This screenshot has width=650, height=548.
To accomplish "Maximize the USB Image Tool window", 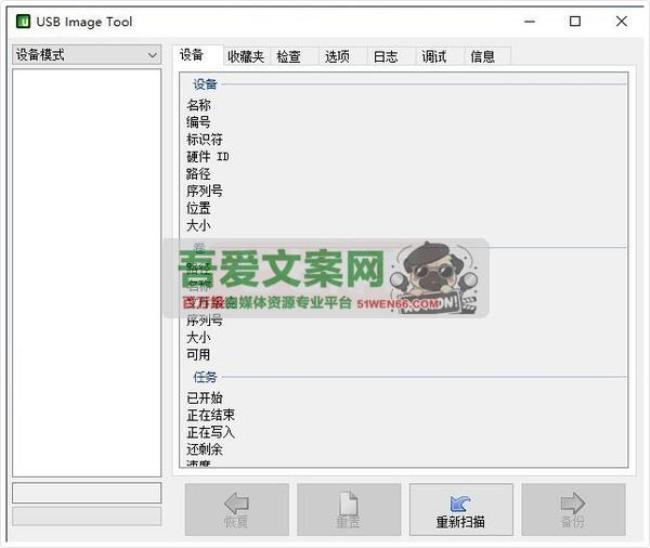I will pos(575,21).
